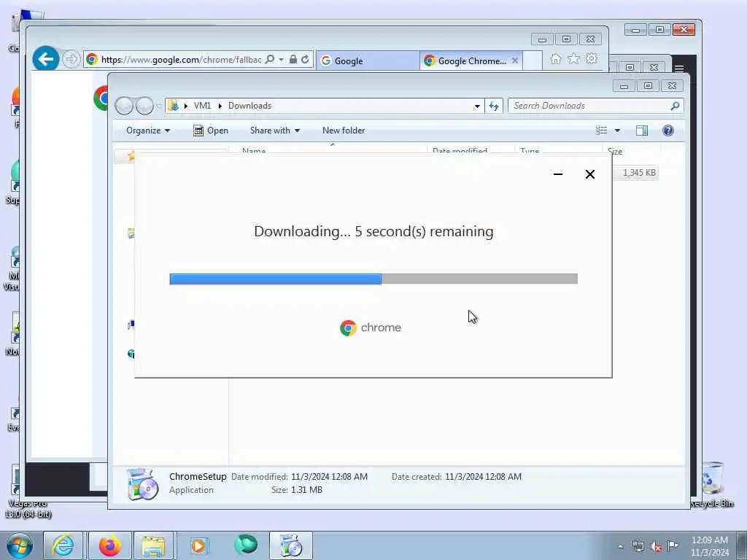This screenshot has width=747, height=560.
Task: Open Windows Explorer from taskbar
Action: 154,545
